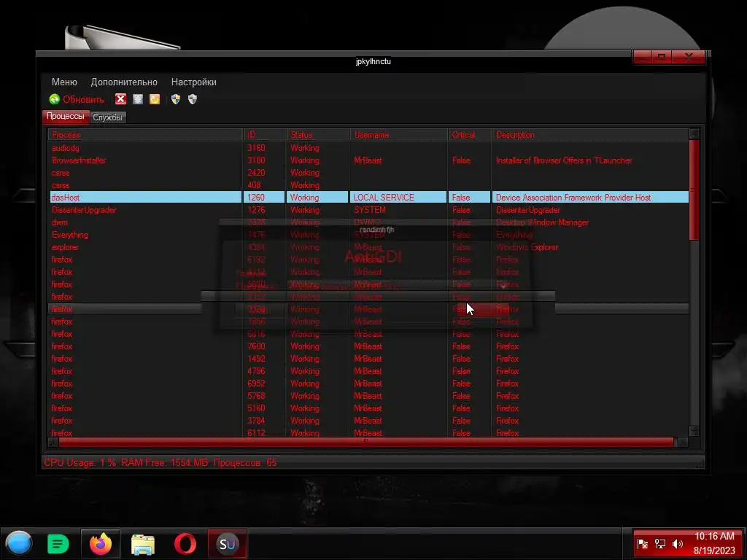Click the scroll down arrow of process list
The width and height of the screenshot is (747, 560).
pyautogui.click(x=694, y=431)
